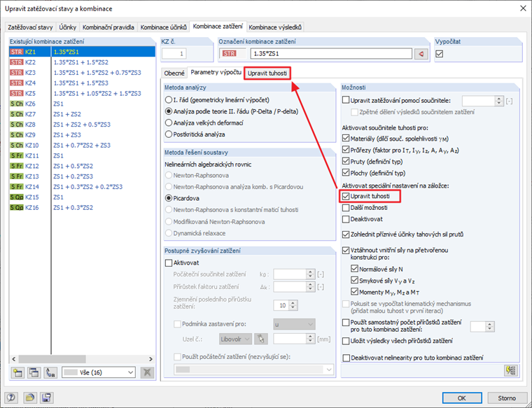Toggle Vztáhnout vnitřní síly na přetvořenou konstrukci
Screen dimensions: 532x408
tap(346, 251)
